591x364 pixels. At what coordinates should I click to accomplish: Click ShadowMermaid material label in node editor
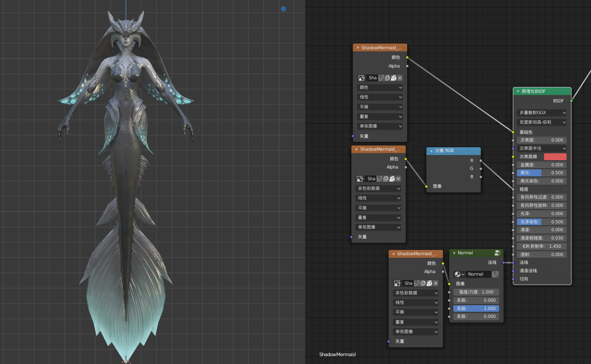(x=337, y=354)
